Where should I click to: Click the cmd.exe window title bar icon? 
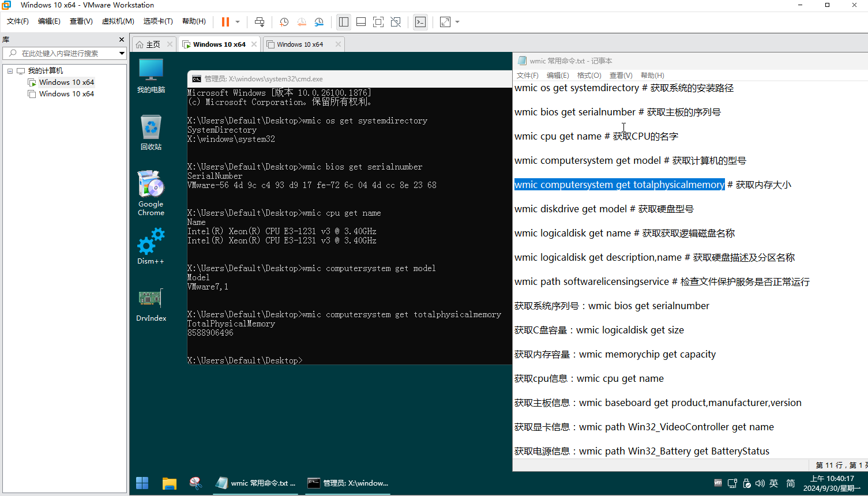click(197, 79)
